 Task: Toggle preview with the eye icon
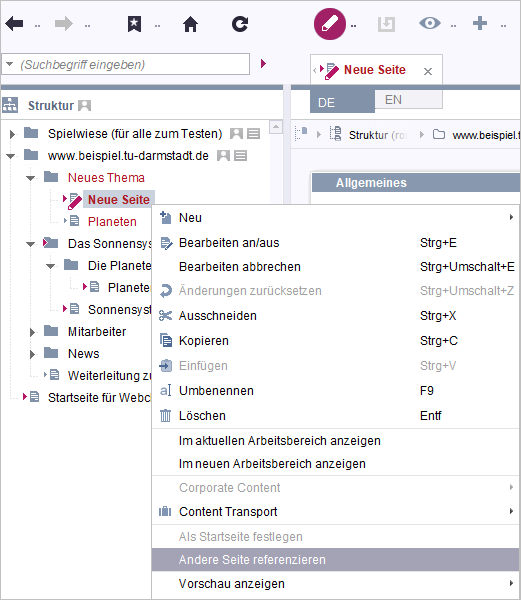coord(430,23)
